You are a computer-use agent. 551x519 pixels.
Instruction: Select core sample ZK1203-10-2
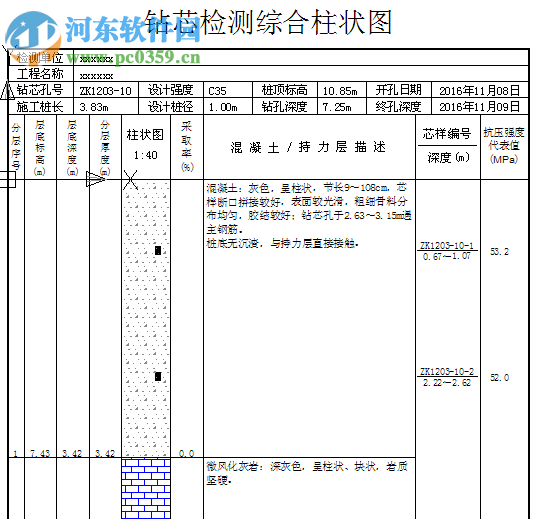pyautogui.click(x=447, y=371)
